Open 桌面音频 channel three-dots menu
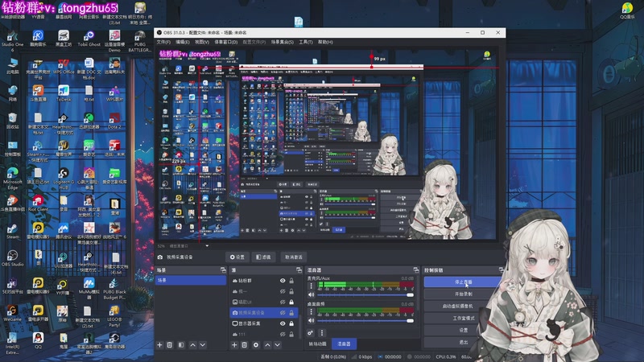Screen dimensions: 644x362 (x=311, y=311)
